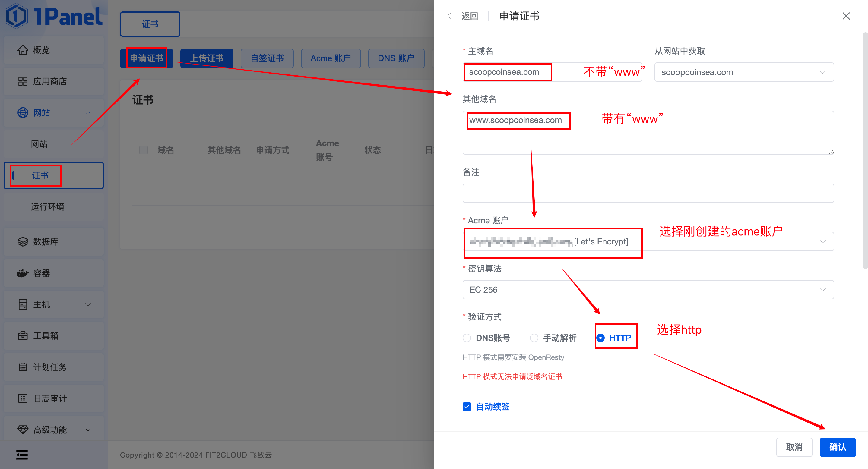The width and height of the screenshot is (868, 469).
Task: Click the 取消 button
Action: (x=794, y=447)
